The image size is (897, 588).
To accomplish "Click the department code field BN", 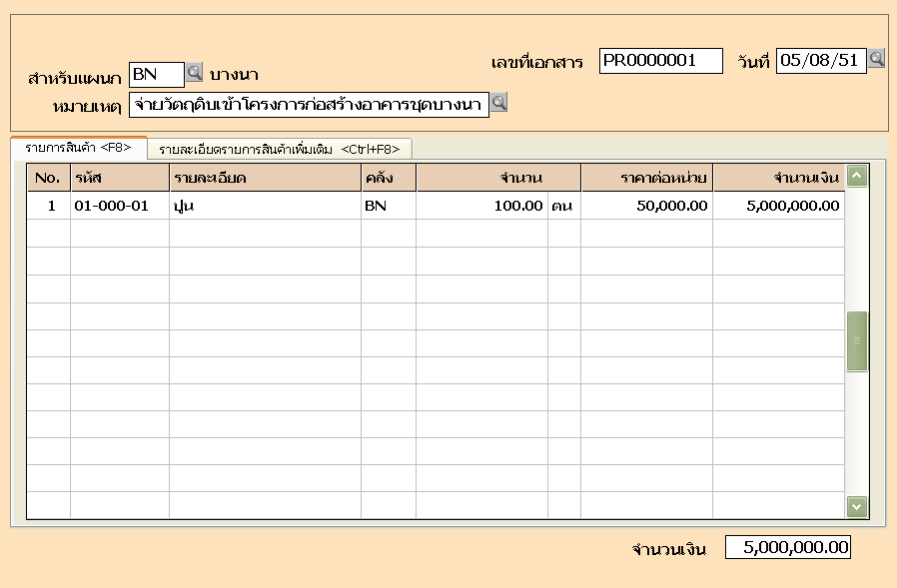I will pyautogui.click(x=157, y=74).
